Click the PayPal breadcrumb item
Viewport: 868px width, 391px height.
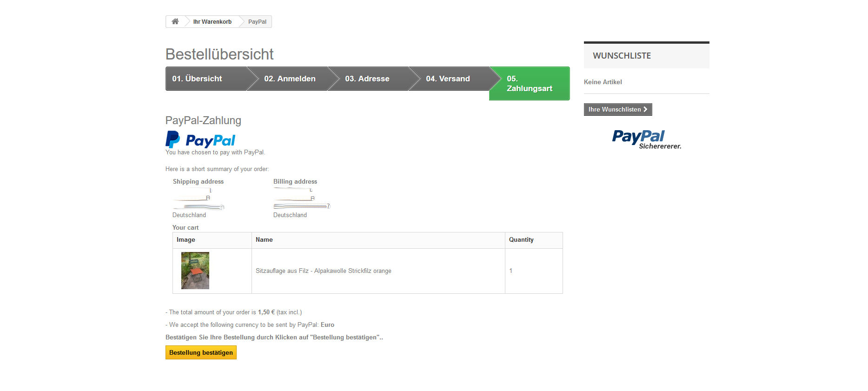click(257, 22)
